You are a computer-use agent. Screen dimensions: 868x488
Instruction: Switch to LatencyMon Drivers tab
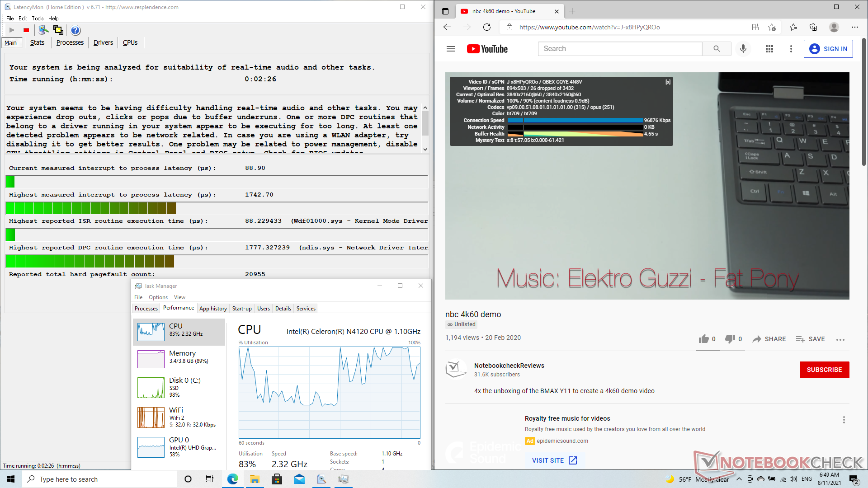pos(103,42)
